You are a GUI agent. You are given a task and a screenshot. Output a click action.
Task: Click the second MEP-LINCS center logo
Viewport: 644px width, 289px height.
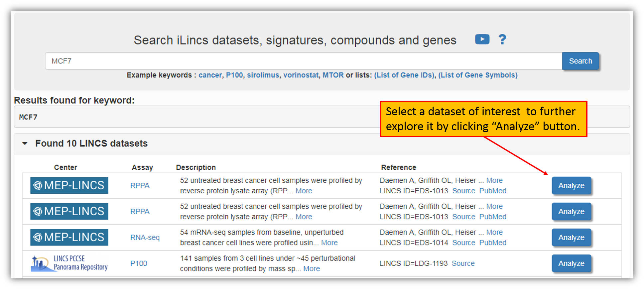[69, 211]
